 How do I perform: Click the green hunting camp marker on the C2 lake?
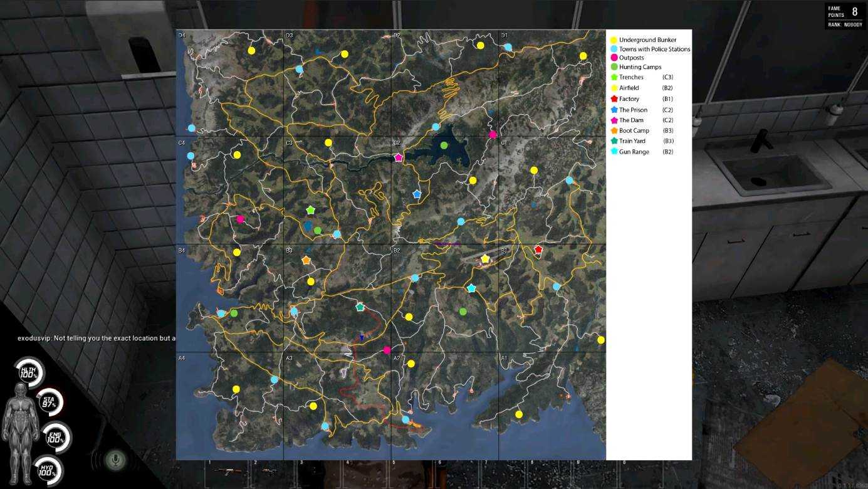(x=444, y=145)
